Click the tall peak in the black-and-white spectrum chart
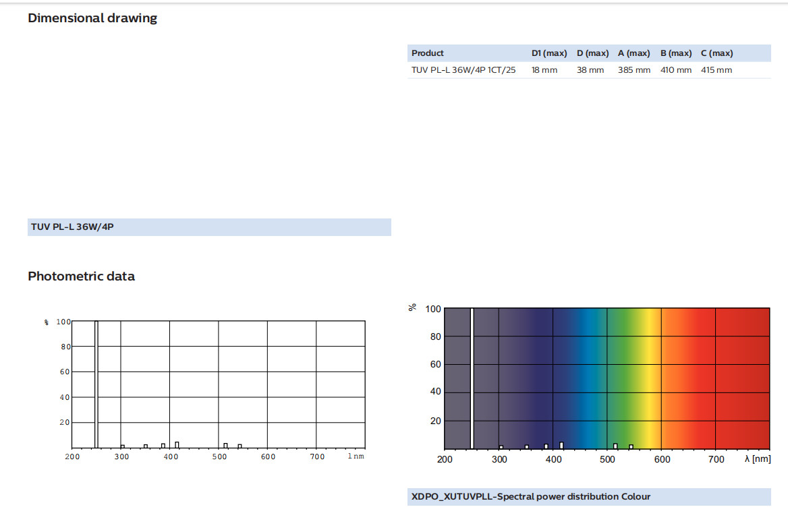 click(x=96, y=384)
